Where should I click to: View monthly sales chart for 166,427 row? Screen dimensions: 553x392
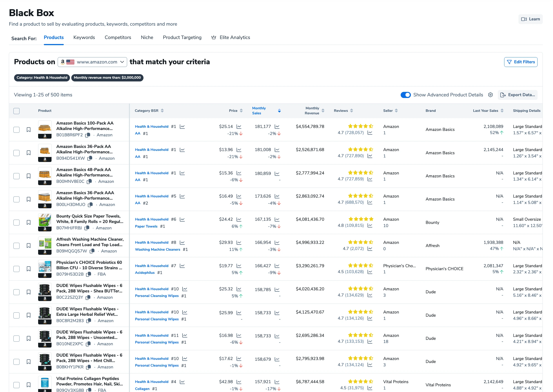(x=277, y=266)
